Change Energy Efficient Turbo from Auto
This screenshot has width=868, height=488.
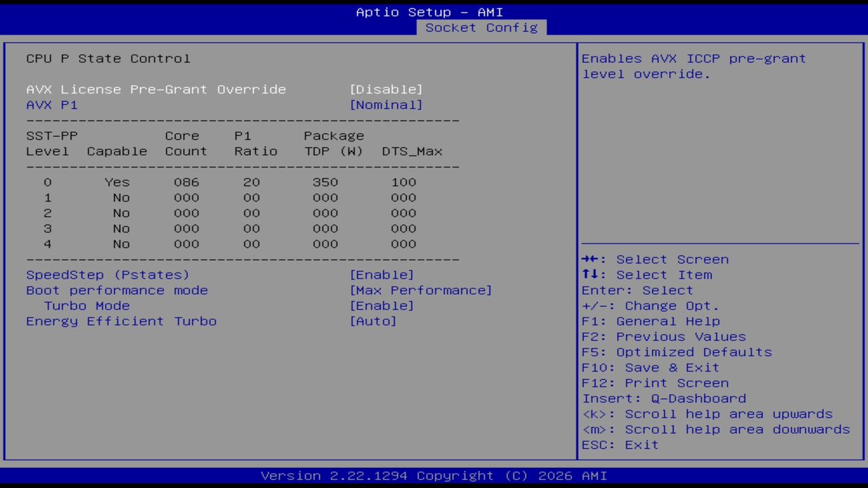click(x=373, y=321)
